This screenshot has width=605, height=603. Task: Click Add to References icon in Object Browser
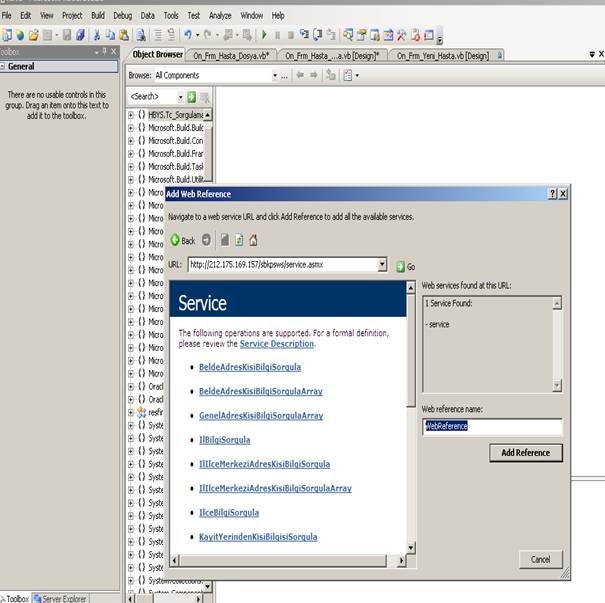(x=331, y=75)
